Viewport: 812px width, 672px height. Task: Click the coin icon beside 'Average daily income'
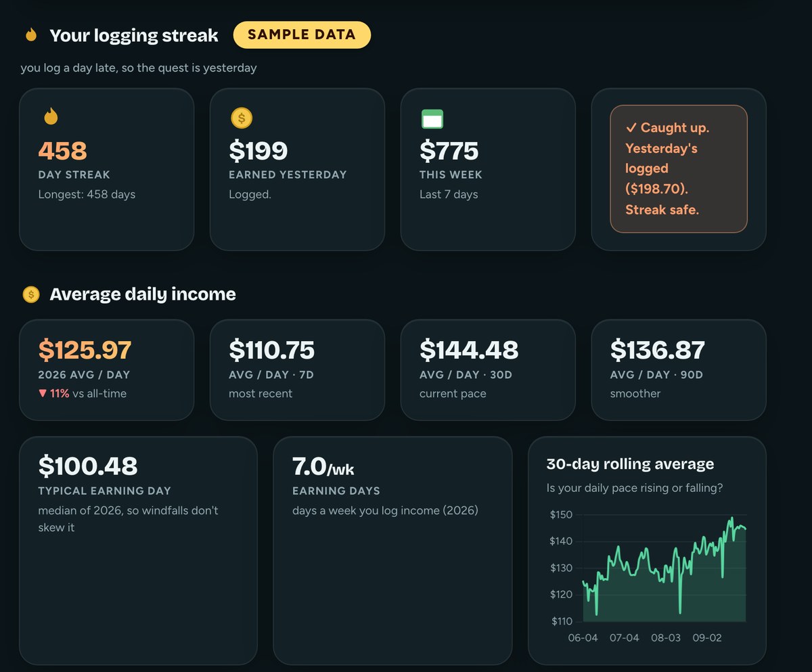(x=31, y=294)
